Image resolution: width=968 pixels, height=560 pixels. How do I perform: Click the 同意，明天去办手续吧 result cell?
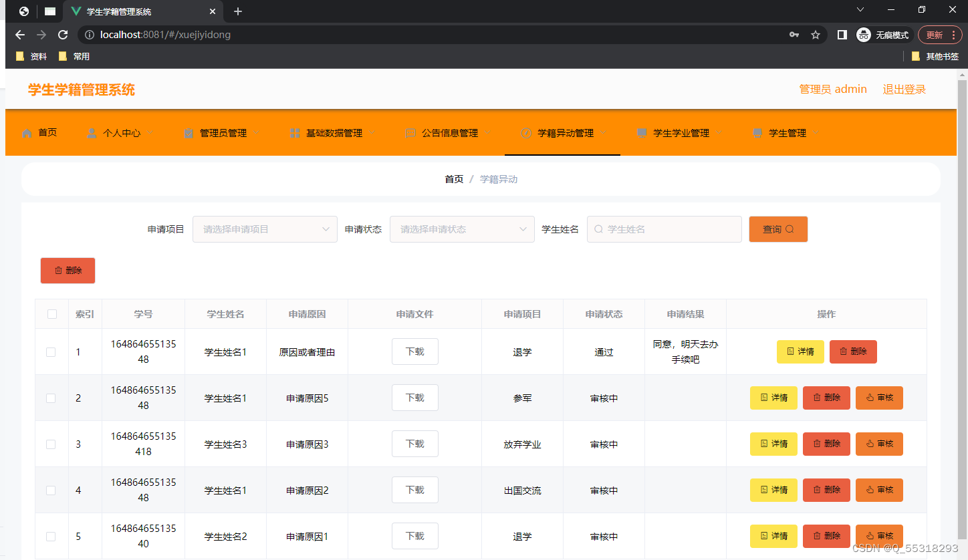(x=685, y=352)
